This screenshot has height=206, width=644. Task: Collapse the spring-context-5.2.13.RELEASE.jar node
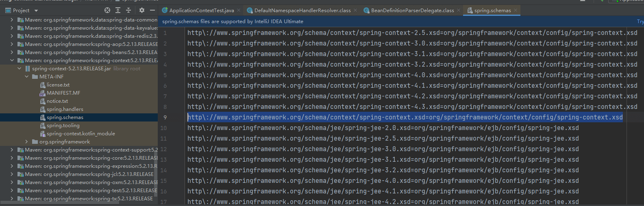[x=20, y=69]
